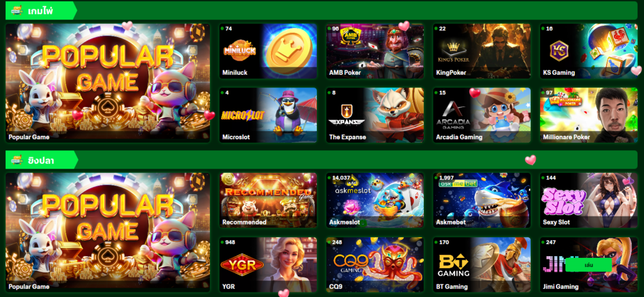Click the KS Gaming logo icon
Screen dimensions: 644x297
coord(558,50)
